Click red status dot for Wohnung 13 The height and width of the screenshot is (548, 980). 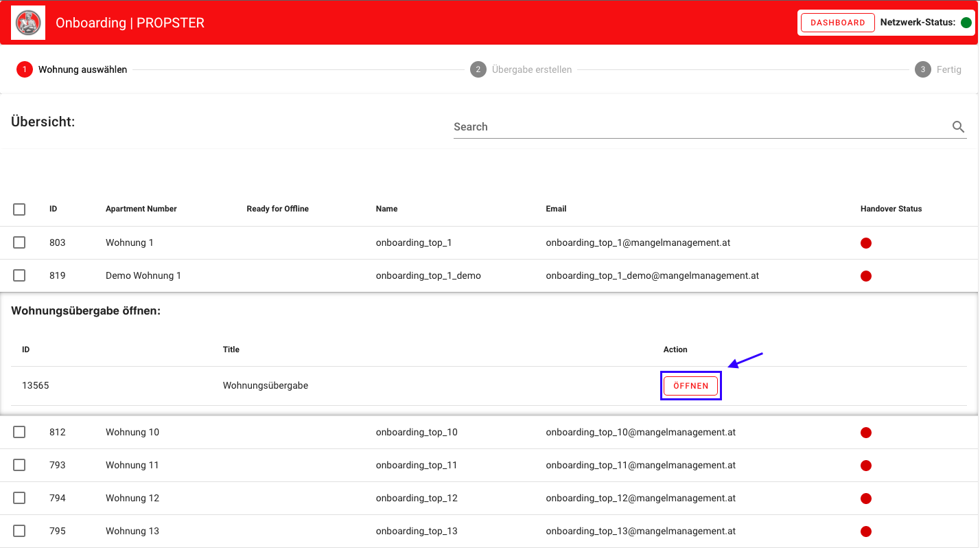[x=866, y=532]
